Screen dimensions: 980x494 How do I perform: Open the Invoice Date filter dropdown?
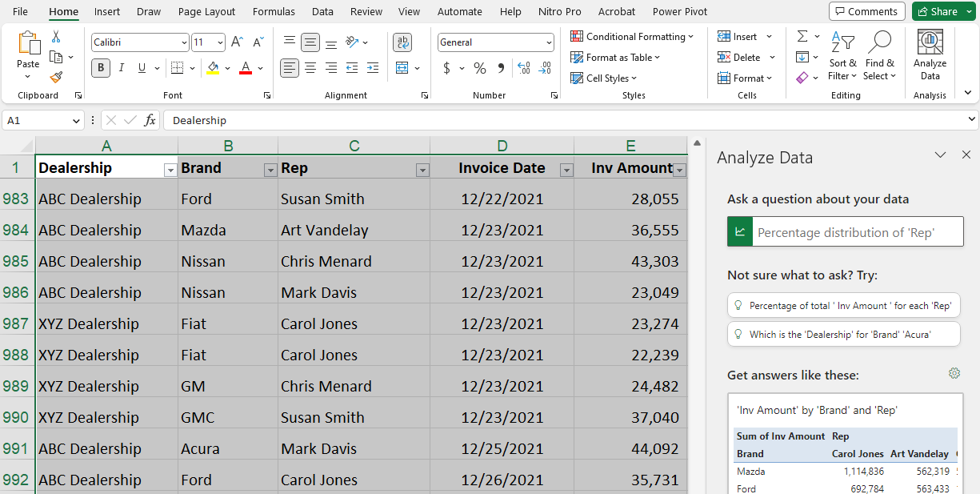566,170
